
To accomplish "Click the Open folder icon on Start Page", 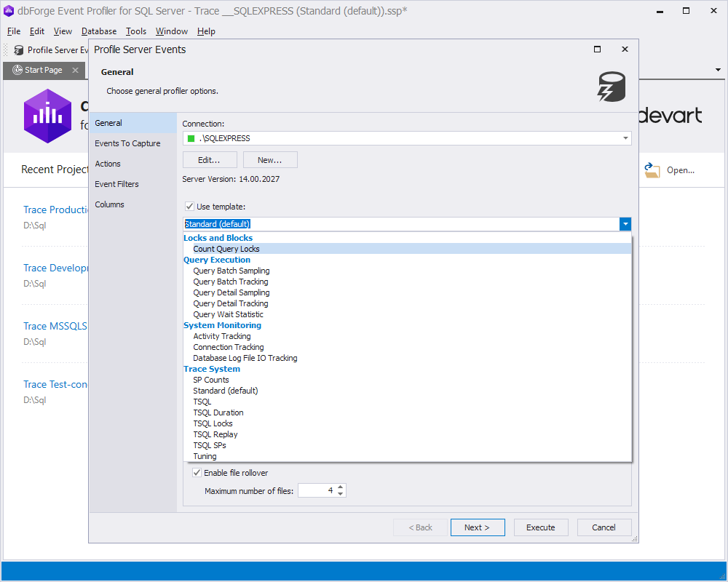I will (652, 170).
